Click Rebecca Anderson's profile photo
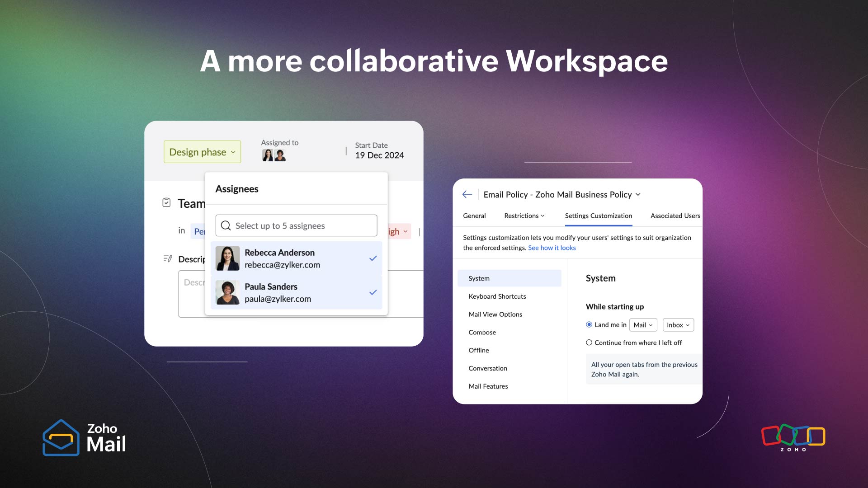The width and height of the screenshot is (868, 488). pos(227,258)
